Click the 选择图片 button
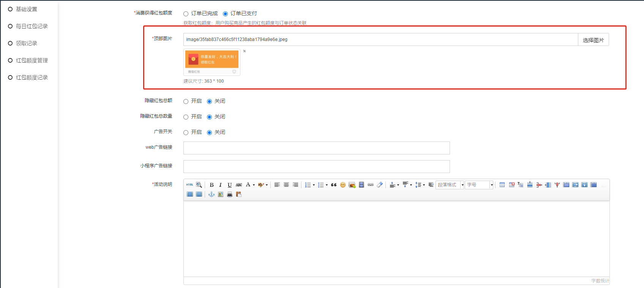 [593, 40]
